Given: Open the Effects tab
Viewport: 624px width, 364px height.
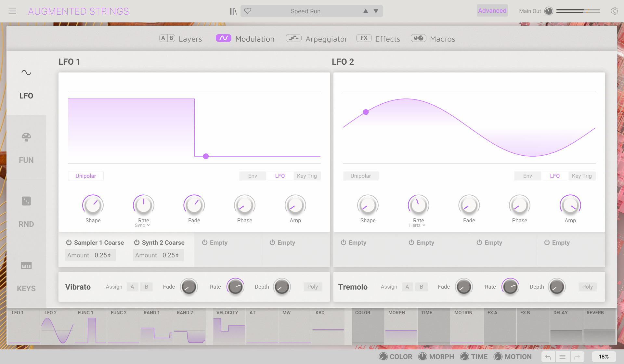Looking at the screenshot, I should tap(378, 39).
